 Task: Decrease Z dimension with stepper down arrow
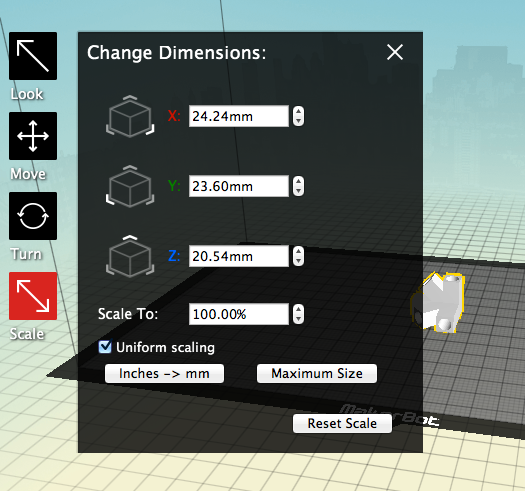pos(298,261)
